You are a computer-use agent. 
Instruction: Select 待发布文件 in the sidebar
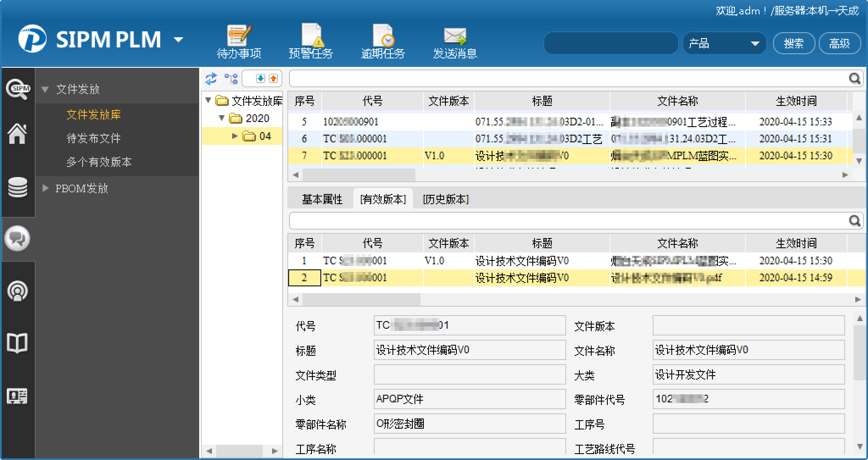[94, 138]
